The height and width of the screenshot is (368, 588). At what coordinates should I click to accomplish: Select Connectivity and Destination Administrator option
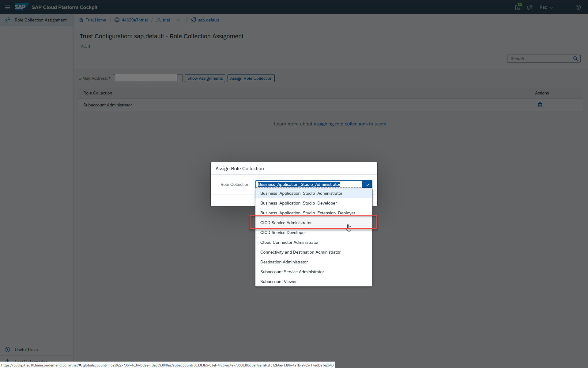[314, 252]
